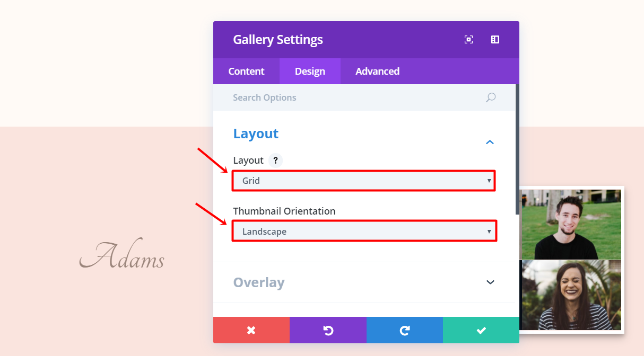Viewport: 644px width, 356px height.
Task: Click the undo arrow button
Action: coord(328,330)
